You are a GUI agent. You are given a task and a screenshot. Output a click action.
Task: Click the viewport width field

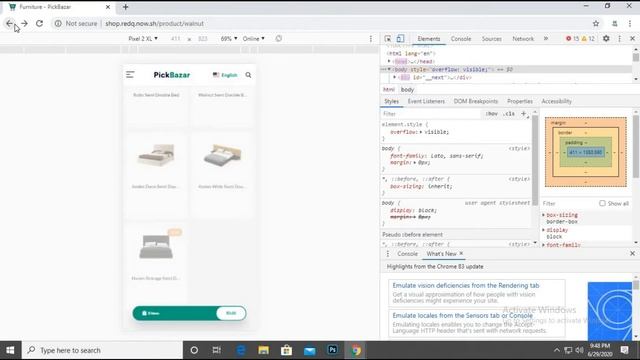pos(176,38)
